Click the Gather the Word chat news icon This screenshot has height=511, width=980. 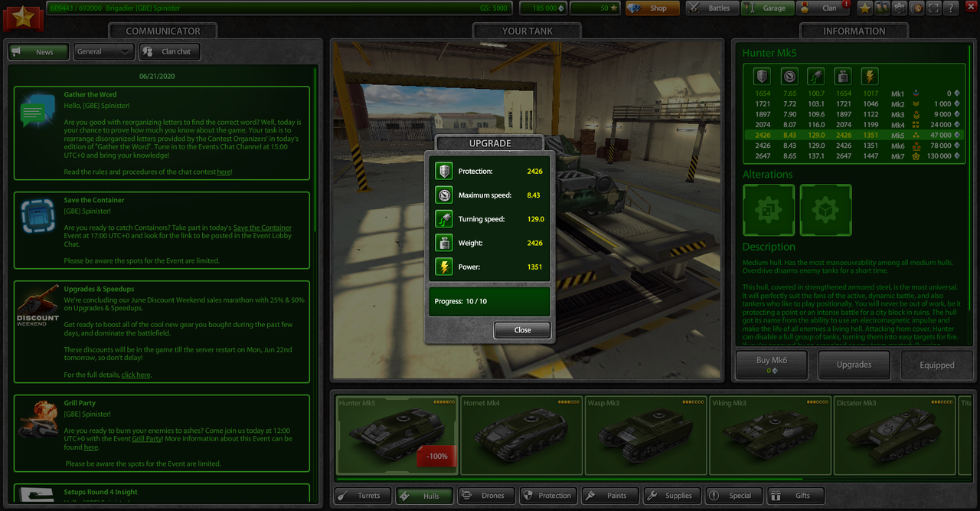(x=38, y=112)
